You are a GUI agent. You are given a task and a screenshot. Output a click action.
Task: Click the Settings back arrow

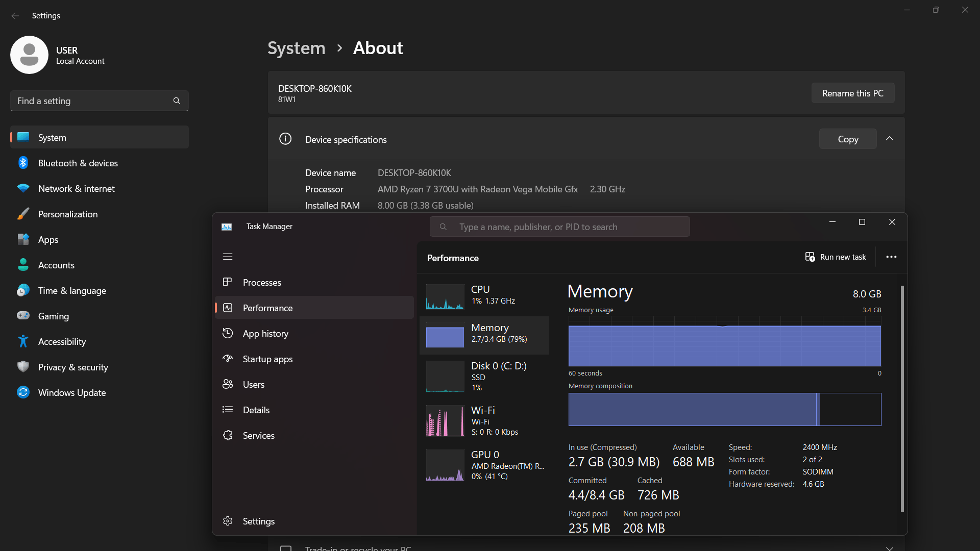15,16
